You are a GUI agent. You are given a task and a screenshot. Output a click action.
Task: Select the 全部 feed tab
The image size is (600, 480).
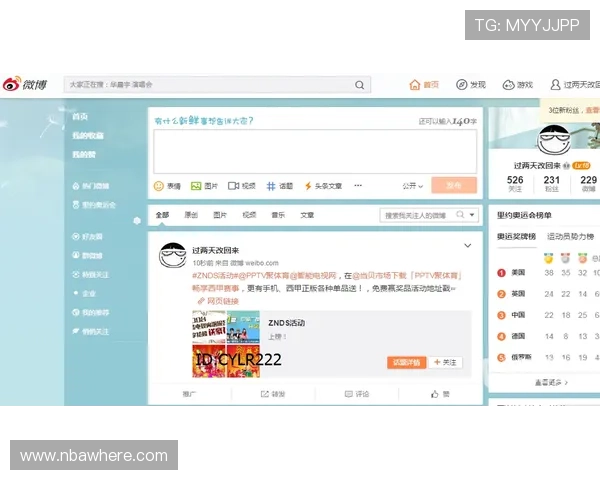pos(162,215)
